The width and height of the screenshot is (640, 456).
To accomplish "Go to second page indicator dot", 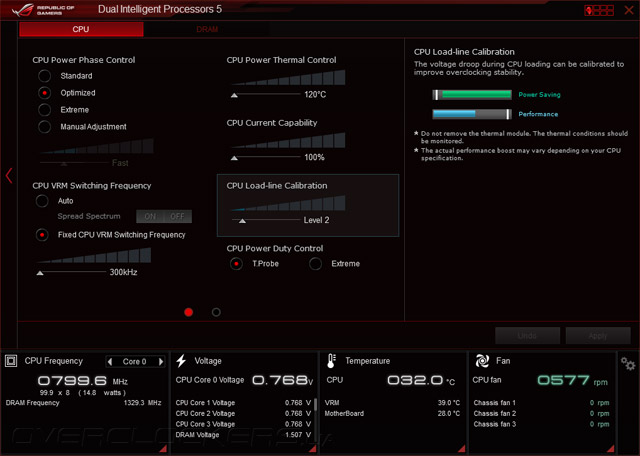I will click(216, 312).
